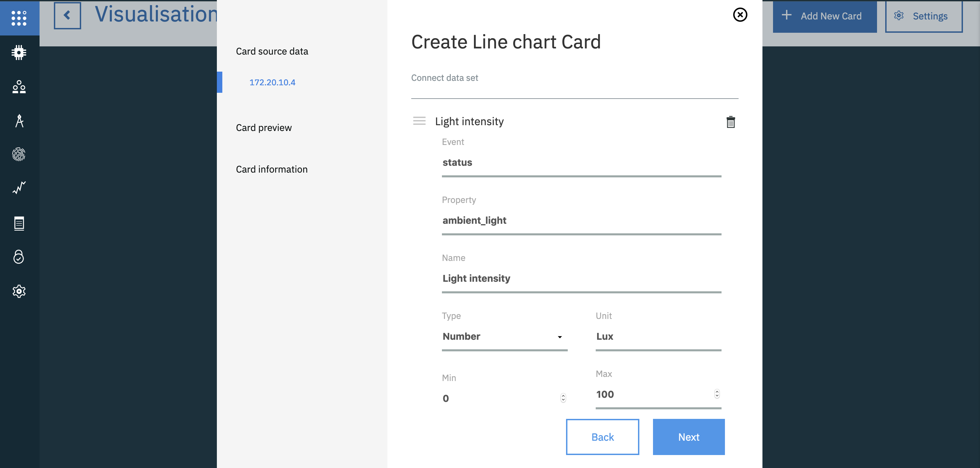Screen dimensions: 980x468
Task: Open the padlock checkmark icon in sidebar
Action: point(19,257)
